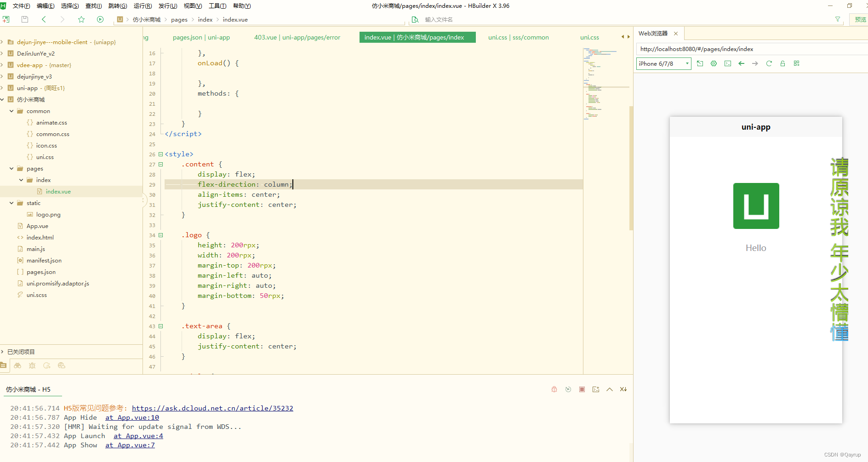The width and height of the screenshot is (868, 462).
Task: Open the 文件(F) menu
Action: click(21, 6)
